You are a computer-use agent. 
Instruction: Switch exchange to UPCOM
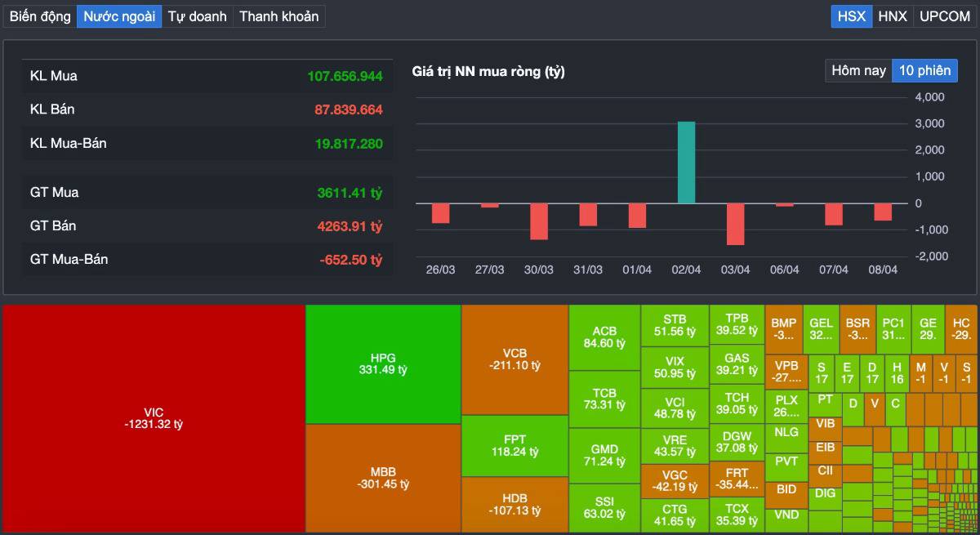tap(944, 16)
